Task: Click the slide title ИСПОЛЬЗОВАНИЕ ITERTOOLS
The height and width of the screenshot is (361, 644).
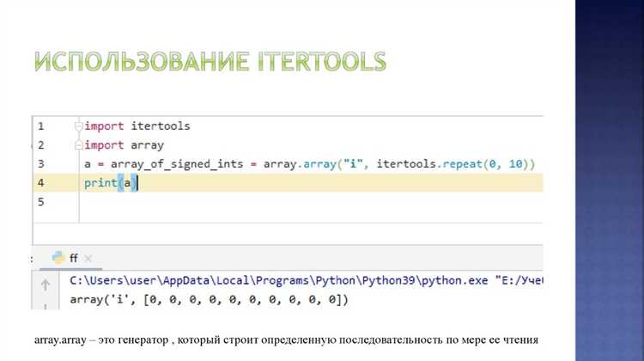Action: [x=210, y=62]
